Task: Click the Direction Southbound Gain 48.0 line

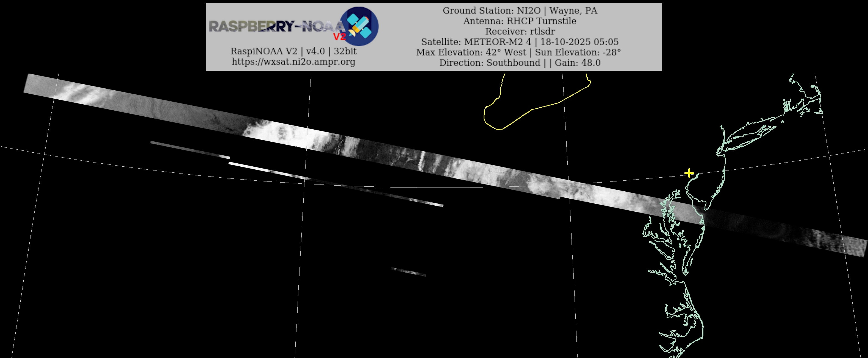Action: click(x=520, y=63)
